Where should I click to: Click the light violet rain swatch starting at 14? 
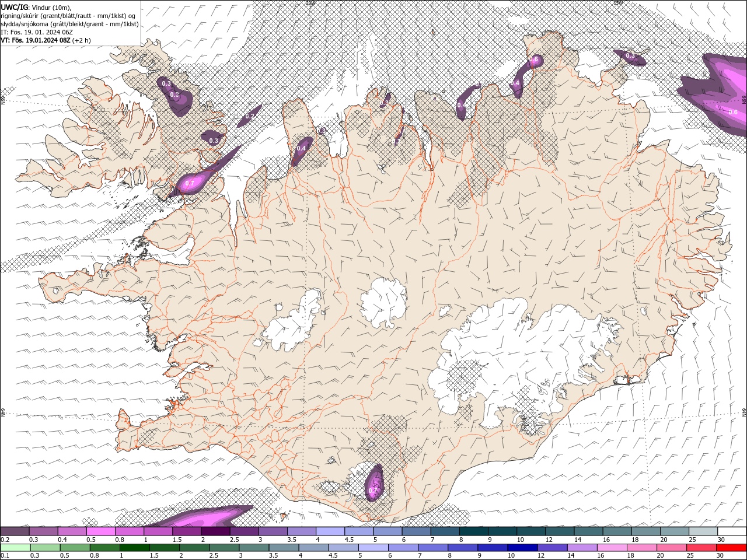point(581,548)
